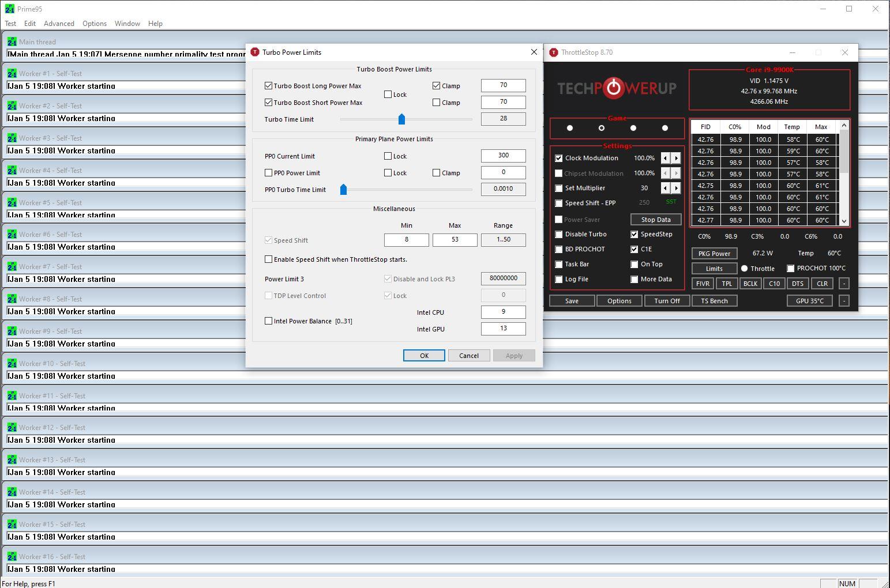Enable the Disable Turbo checkbox
Screen dimensions: 890x588
click(x=559, y=235)
